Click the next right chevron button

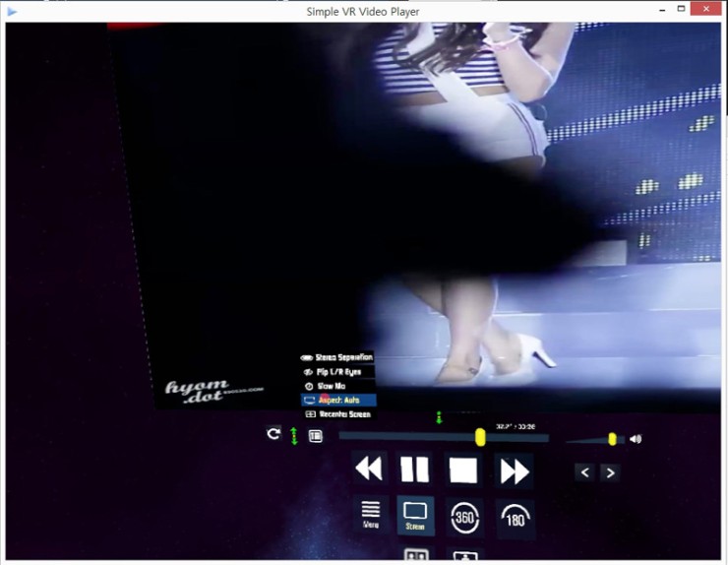tap(610, 472)
